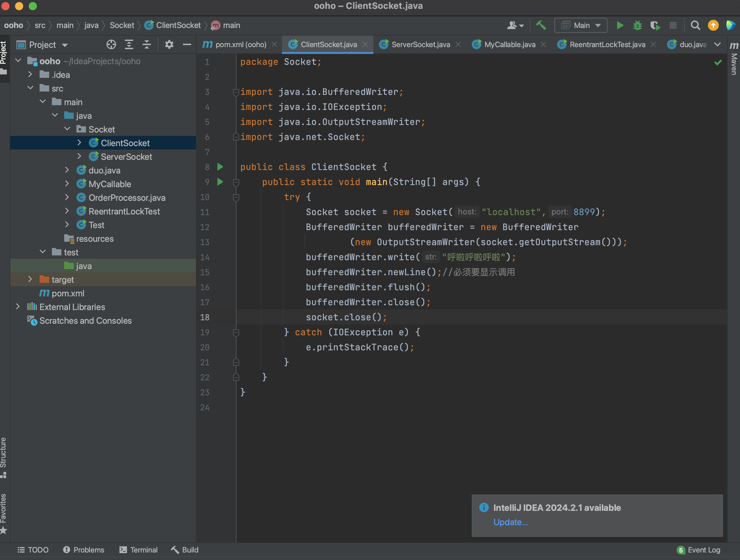Click the Run with Coverage icon
Screen dimensions: 740x560
click(x=655, y=25)
